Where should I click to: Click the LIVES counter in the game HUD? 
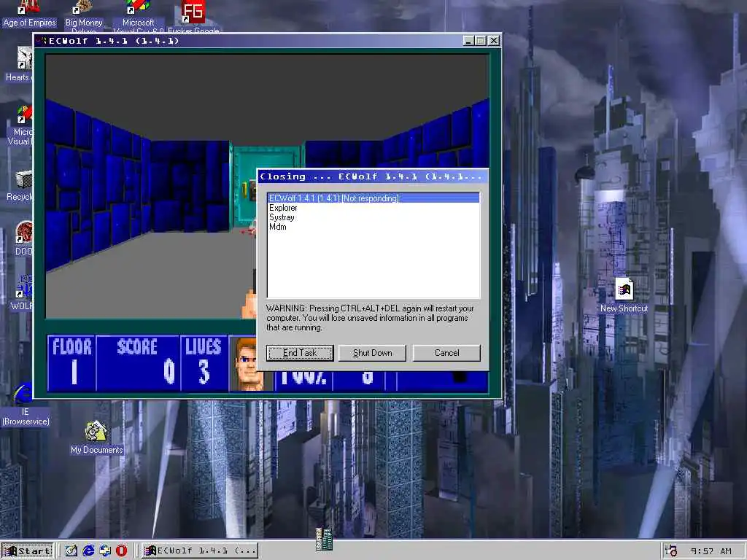(x=204, y=362)
